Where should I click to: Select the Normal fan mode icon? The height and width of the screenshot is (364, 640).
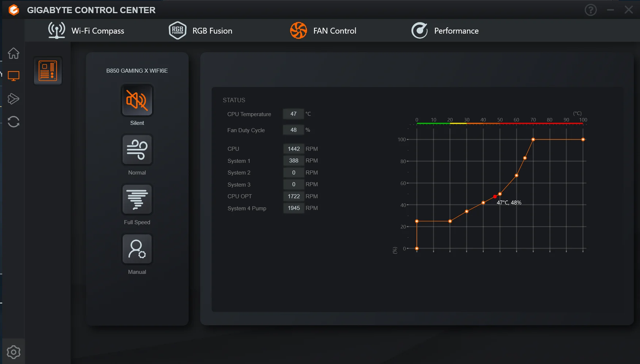pyautogui.click(x=137, y=150)
